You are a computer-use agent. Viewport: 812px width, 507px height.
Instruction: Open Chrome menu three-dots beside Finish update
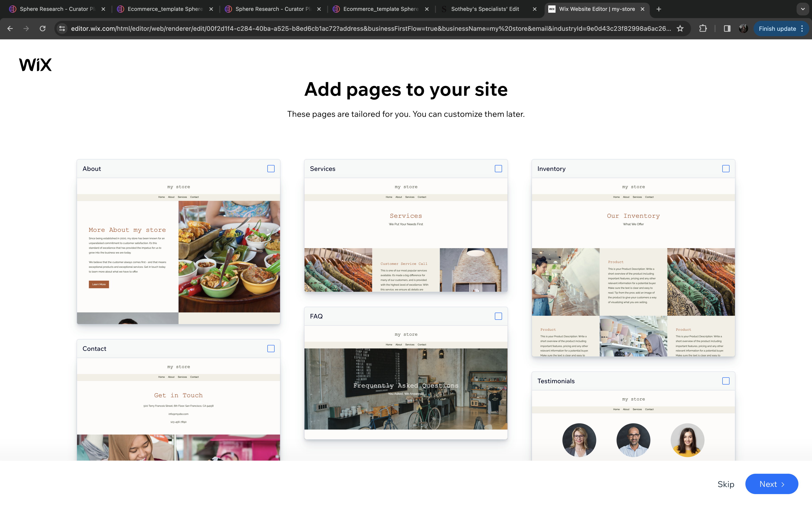802,29
